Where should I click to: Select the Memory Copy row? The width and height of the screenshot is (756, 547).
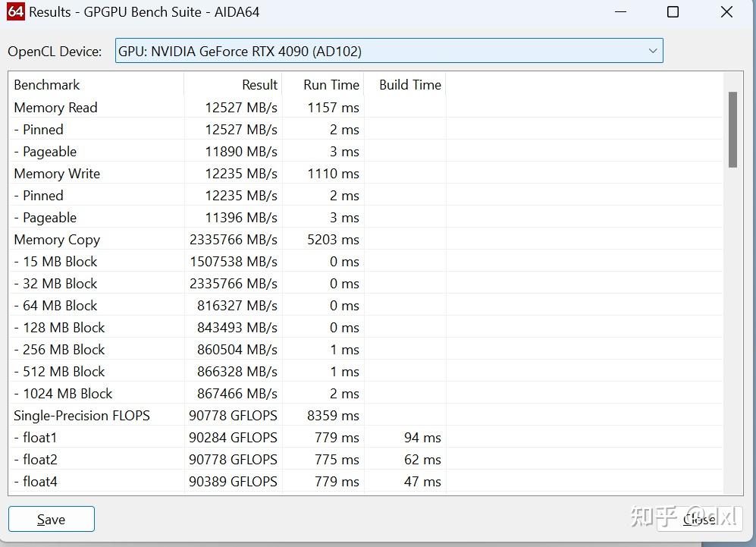click(x=365, y=239)
